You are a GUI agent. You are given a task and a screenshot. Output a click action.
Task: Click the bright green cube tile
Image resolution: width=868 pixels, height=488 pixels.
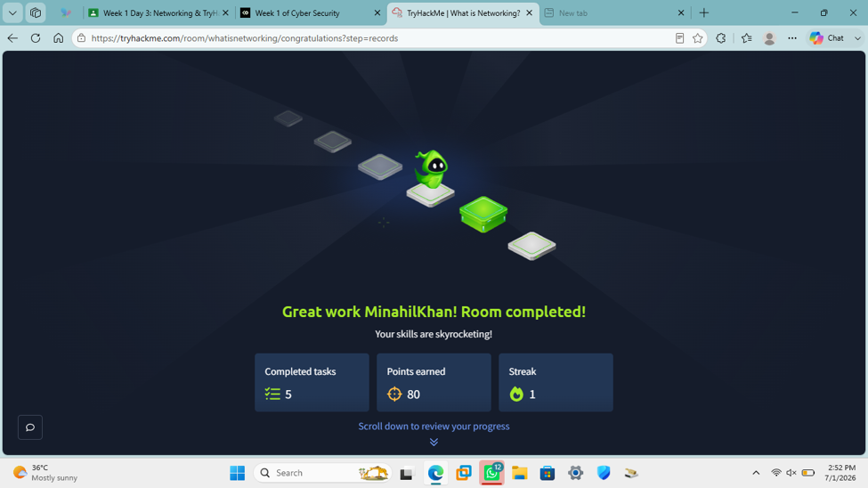(483, 214)
